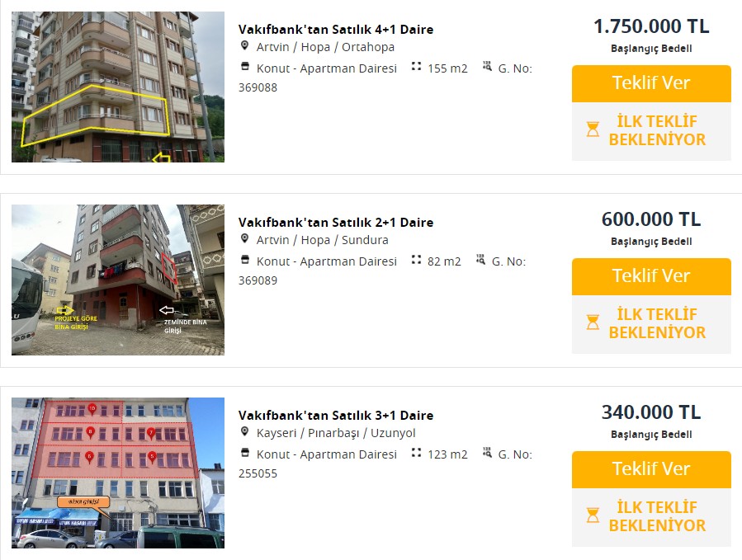Click area size icon beside 123 m2
The height and width of the screenshot is (560, 742).
point(416,453)
